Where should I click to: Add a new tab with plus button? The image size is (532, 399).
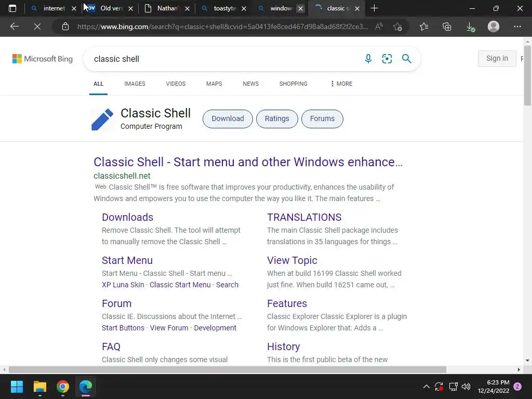pos(374,8)
